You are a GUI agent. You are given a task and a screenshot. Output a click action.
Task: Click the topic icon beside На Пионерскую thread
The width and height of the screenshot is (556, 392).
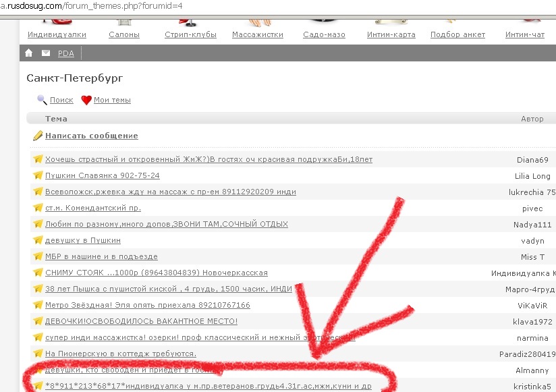pos(38,354)
